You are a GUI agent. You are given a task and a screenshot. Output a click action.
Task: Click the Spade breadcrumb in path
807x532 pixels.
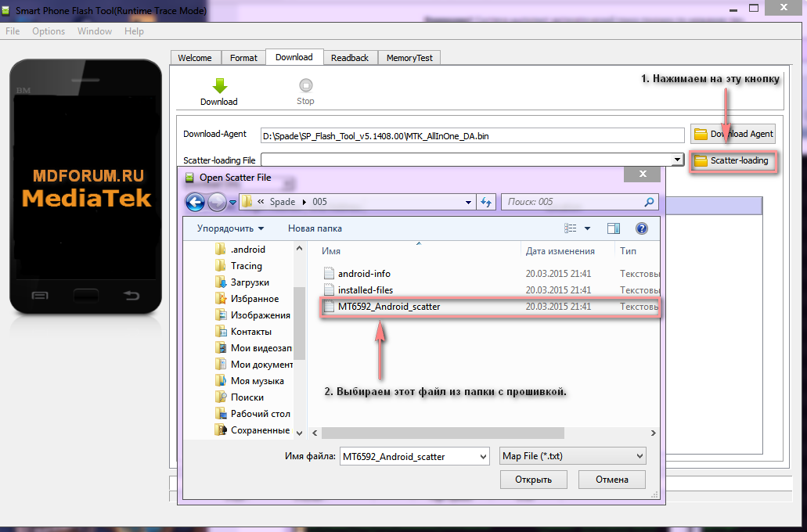pos(283,202)
